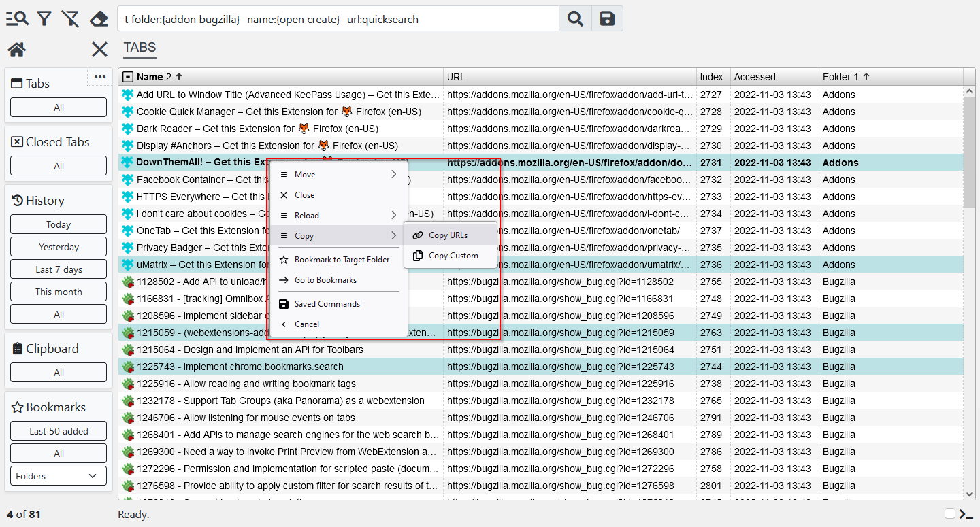Click the vertical scrollbar thumb
This screenshot has width=980, height=527.
click(x=970, y=152)
